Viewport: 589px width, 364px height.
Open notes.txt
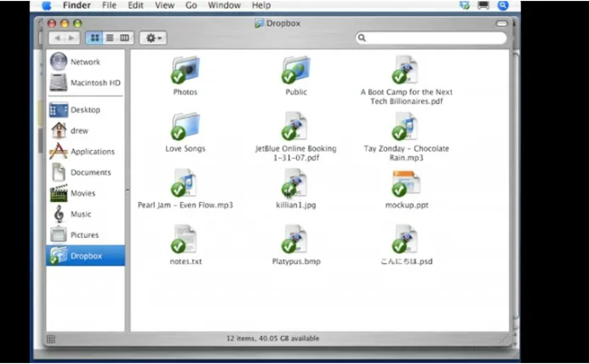(185, 239)
